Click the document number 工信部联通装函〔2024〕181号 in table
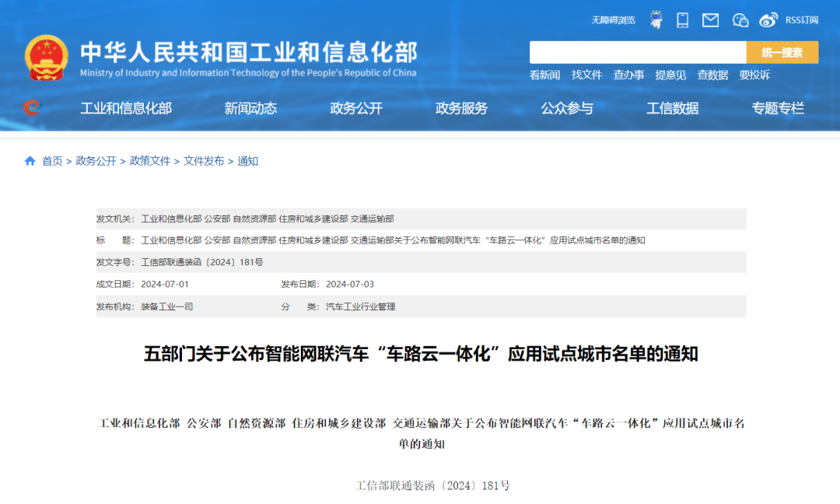Screen dimensions: 840x504 point(202,262)
